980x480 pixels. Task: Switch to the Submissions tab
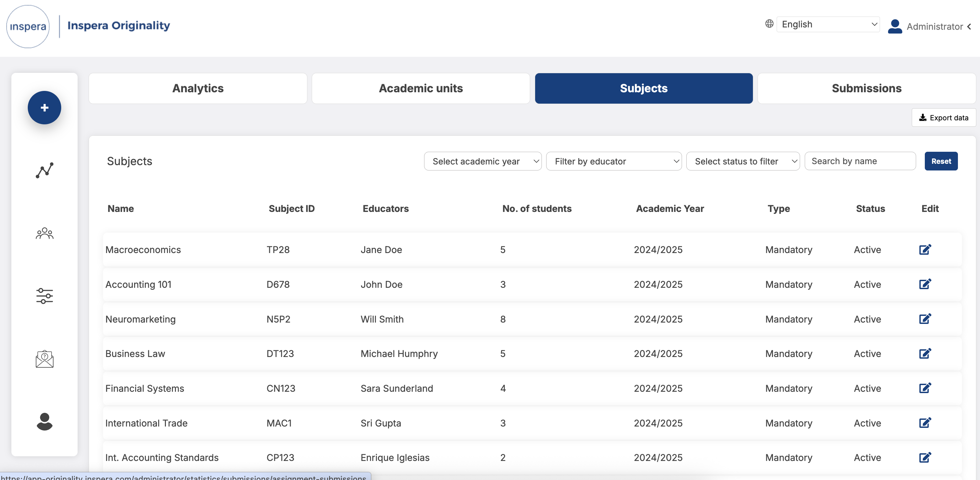coord(866,88)
